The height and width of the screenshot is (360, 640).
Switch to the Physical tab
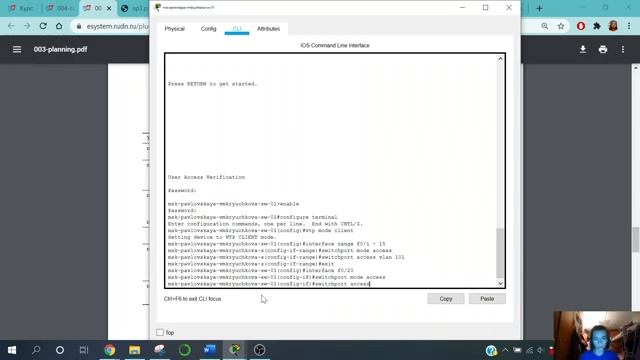[x=175, y=29]
